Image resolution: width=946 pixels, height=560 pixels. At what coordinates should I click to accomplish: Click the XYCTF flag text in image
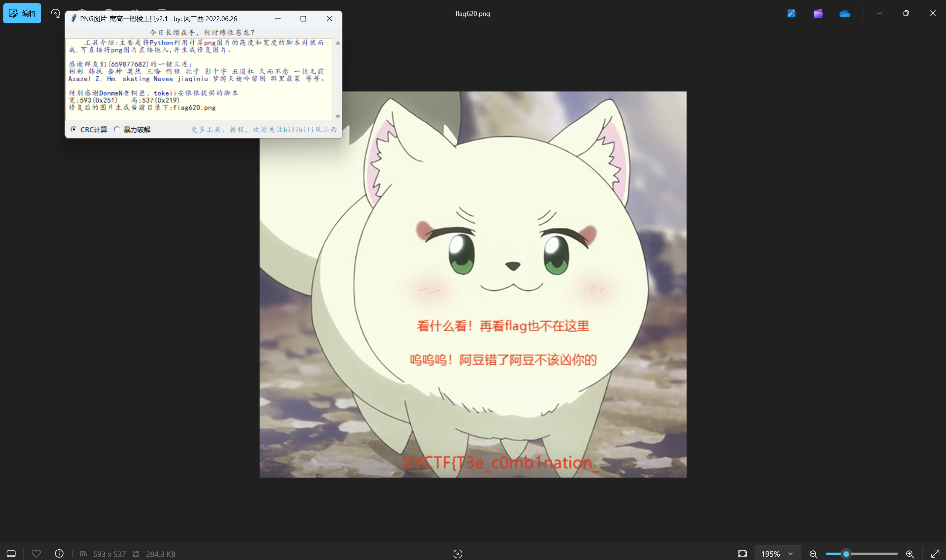point(501,463)
